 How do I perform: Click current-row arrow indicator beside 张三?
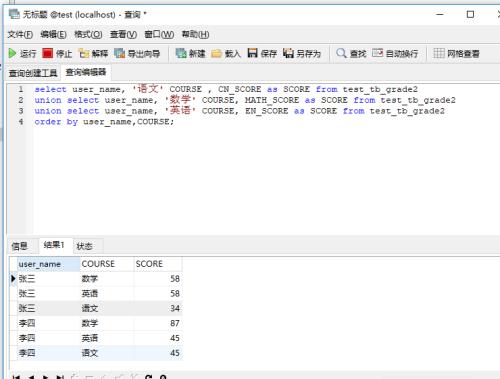point(13,278)
